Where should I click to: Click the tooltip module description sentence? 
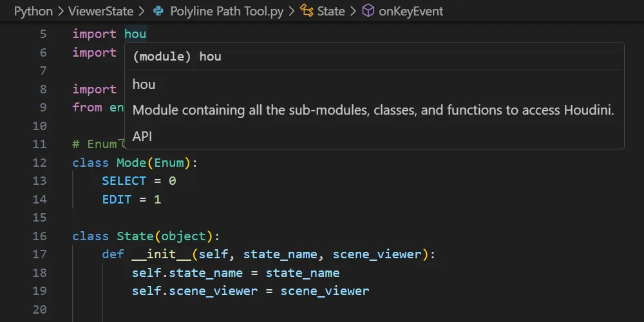pyautogui.click(x=373, y=110)
